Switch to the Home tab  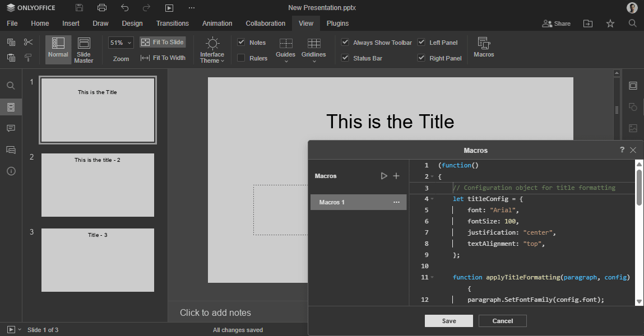pyautogui.click(x=40, y=24)
